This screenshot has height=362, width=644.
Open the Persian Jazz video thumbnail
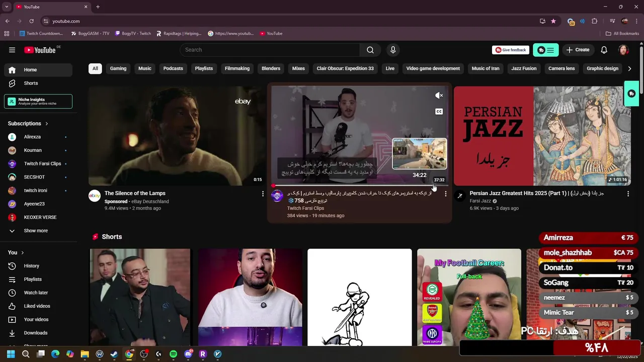tap(542, 136)
